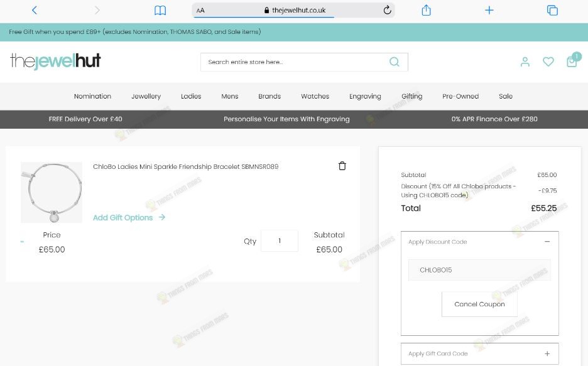This screenshot has width=588, height=366.
Task: Click the -£9.75 discount amount
Action: tap(548, 191)
